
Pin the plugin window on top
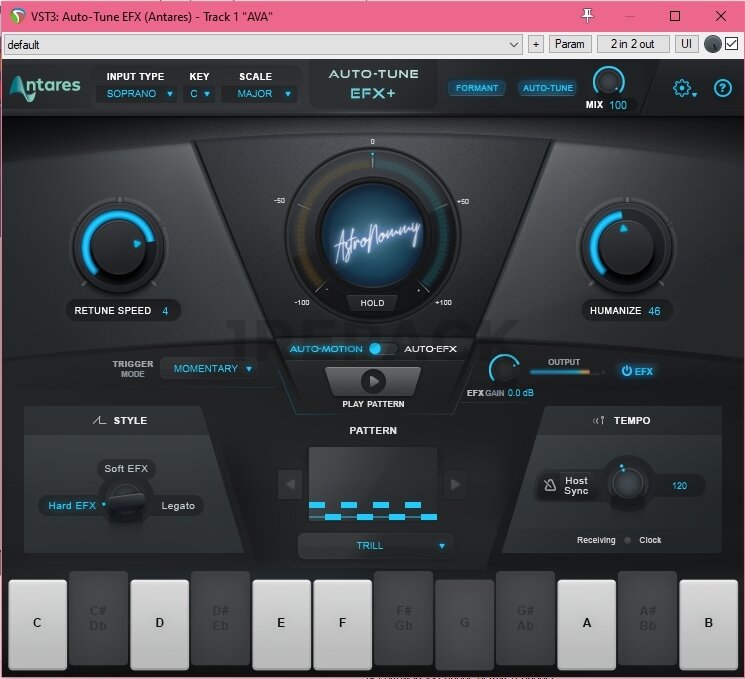(x=587, y=16)
